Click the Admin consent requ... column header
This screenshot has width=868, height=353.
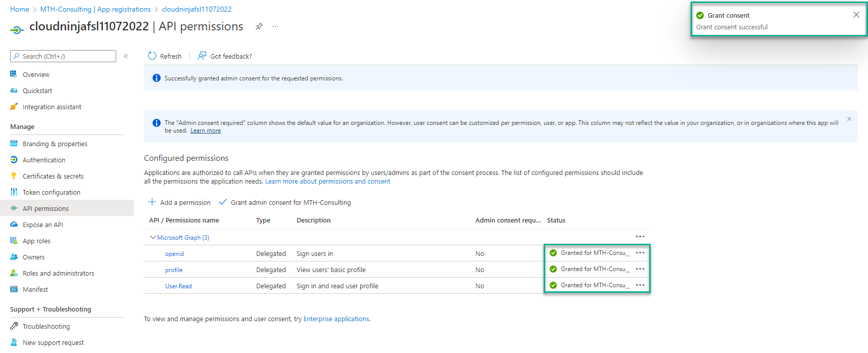(x=508, y=220)
